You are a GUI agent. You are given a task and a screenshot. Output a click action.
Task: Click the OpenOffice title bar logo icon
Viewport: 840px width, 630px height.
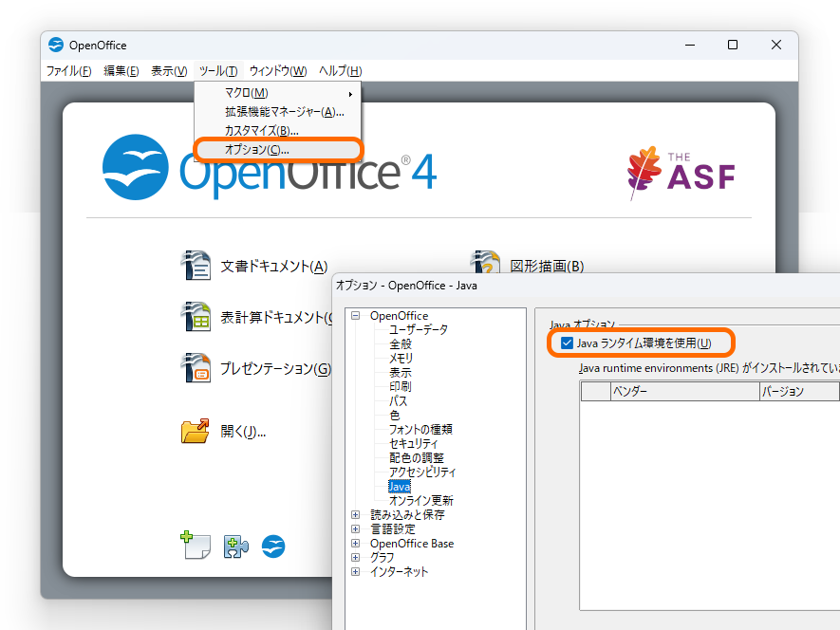[x=56, y=45]
